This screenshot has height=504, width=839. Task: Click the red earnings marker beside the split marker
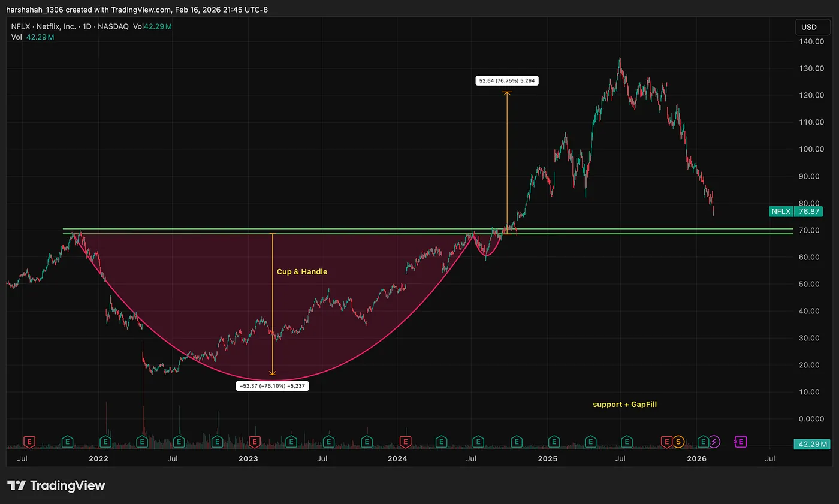pos(666,442)
